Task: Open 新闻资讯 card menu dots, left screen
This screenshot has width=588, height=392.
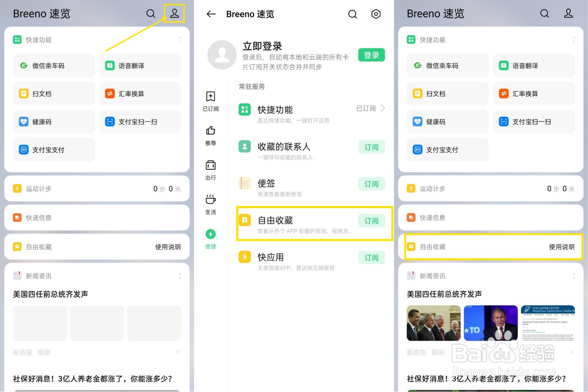Action: coord(180,275)
